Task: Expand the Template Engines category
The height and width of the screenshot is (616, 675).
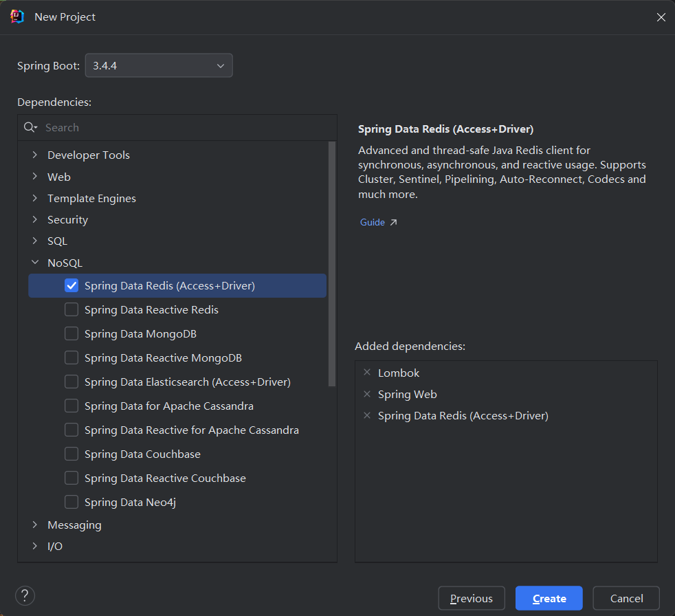Action: 35,198
